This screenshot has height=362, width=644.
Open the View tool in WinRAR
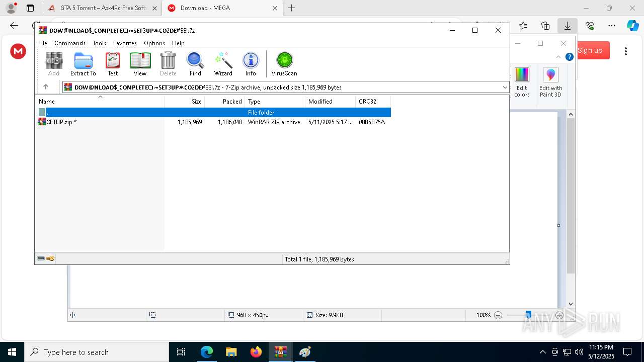(140, 64)
